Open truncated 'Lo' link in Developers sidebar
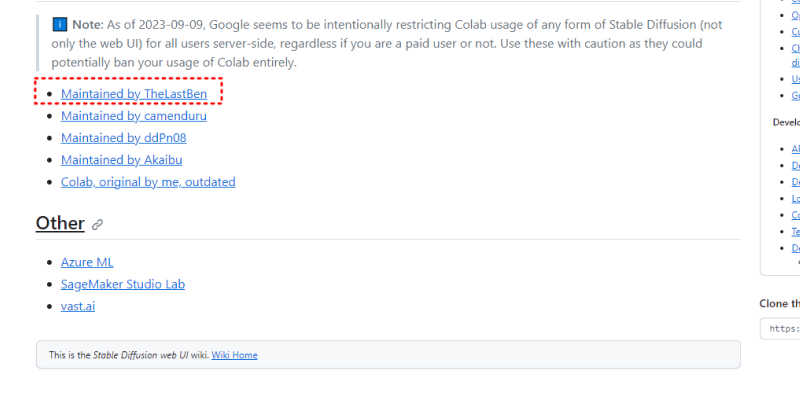Screen dimensions: 800x400 [x=795, y=198]
